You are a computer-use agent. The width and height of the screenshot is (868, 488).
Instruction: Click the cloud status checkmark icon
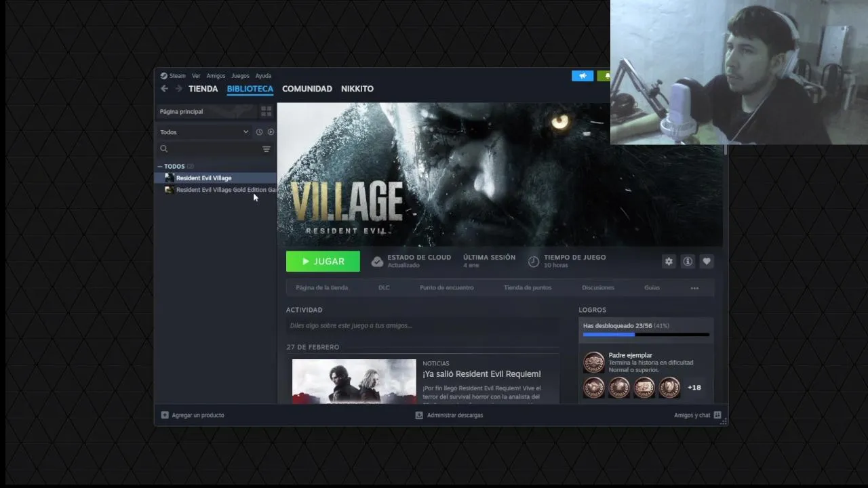pos(377,262)
